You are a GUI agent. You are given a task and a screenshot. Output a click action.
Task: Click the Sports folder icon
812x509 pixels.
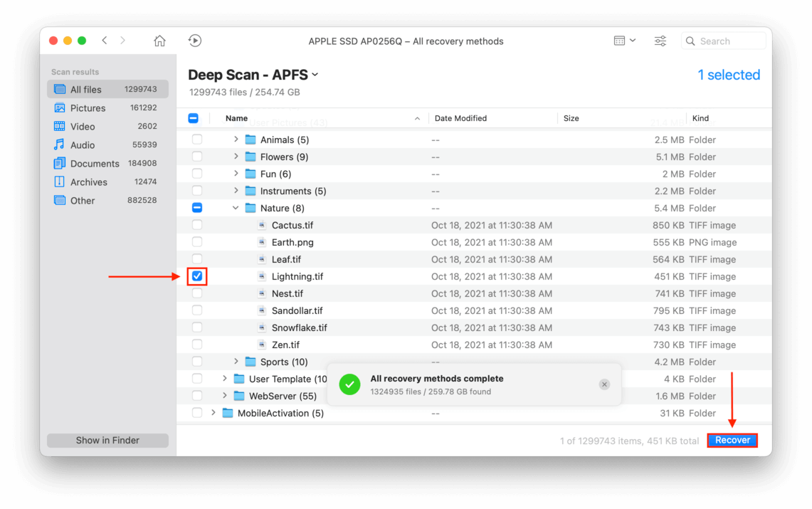[x=251, y=362]
